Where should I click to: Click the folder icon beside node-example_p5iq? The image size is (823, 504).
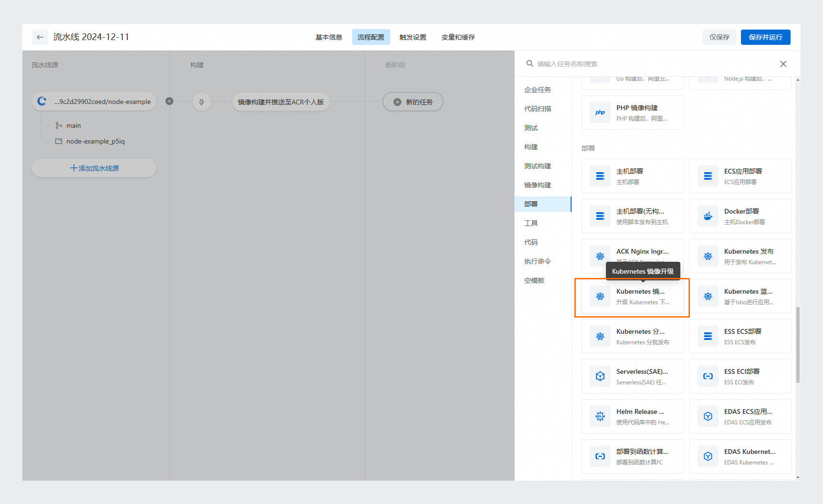(59, 141)
